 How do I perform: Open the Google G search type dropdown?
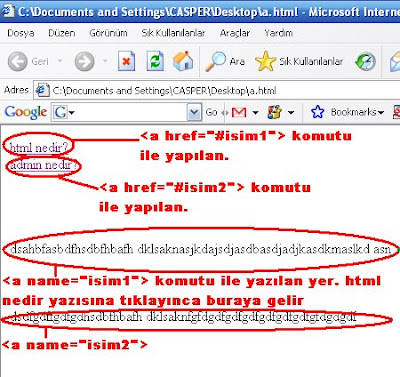[x=64, y=112]
